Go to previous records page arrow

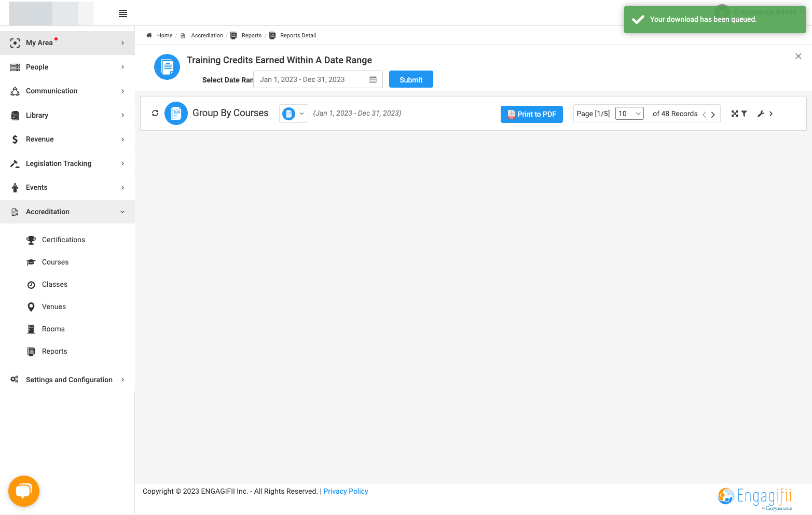[x=704, y=115]
